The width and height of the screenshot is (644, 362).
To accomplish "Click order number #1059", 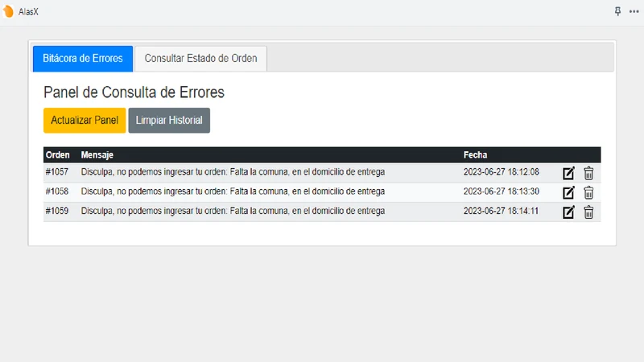I will pyautogui.click(x=57, y=211).
